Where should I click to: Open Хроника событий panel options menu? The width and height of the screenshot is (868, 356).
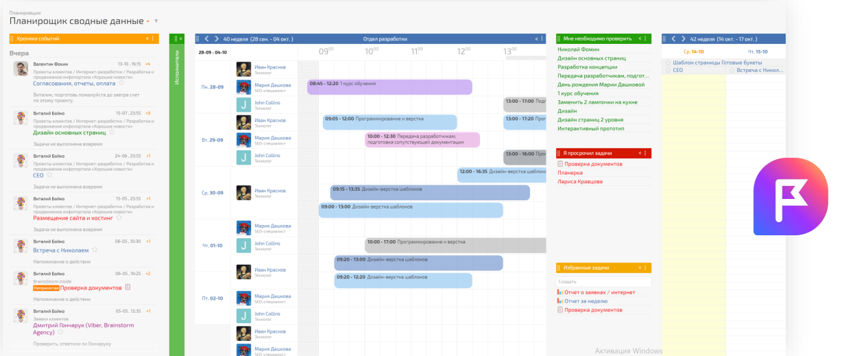(x=153, y=38)
